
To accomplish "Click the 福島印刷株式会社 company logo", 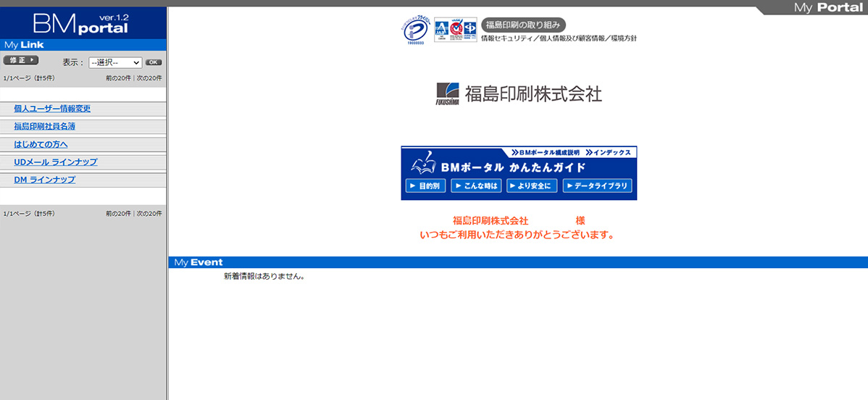I will pos(519,93).
